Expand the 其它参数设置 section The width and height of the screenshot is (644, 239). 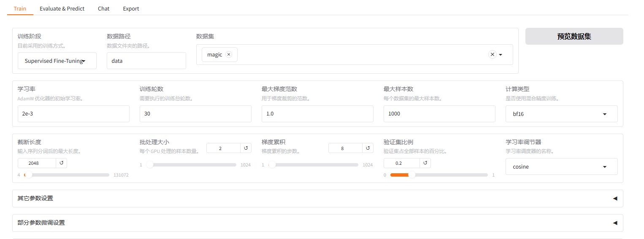317,198
